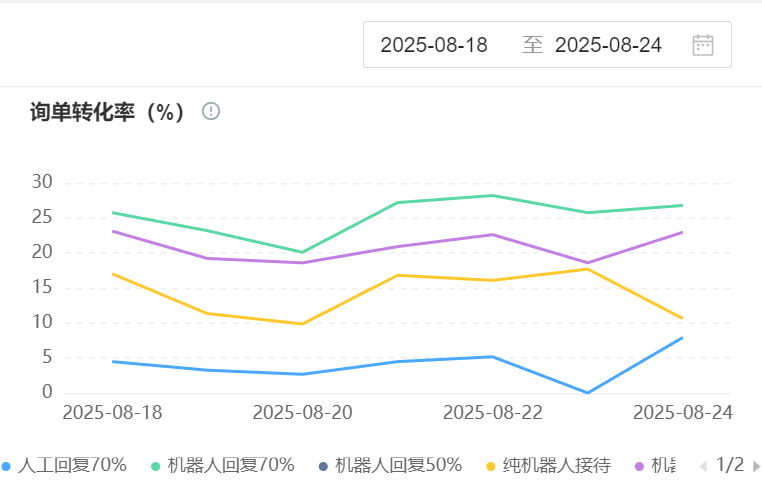
Task: Toggle the 机器人回复50% legend text
Action: coord(398,465)
